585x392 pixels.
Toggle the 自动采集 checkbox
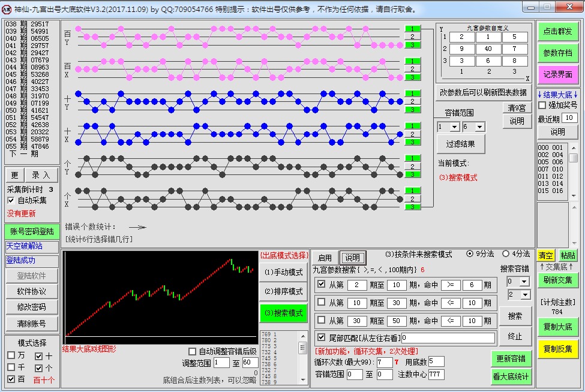(11, 200)
